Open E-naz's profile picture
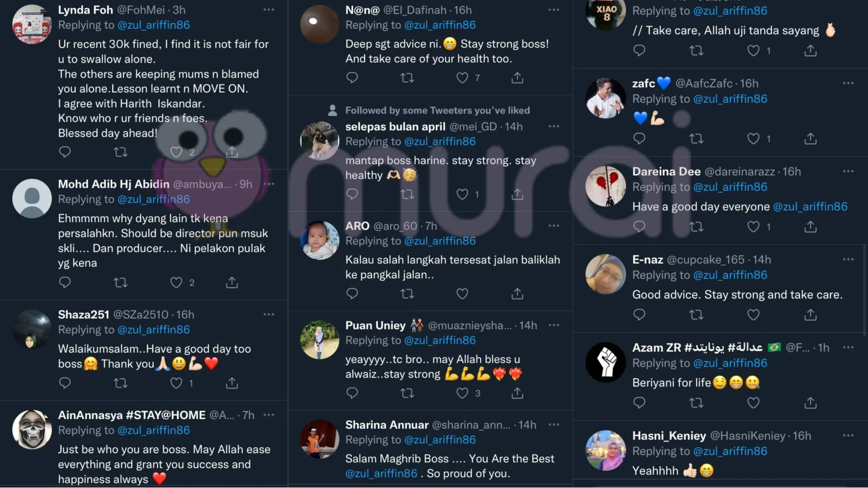 coord(605,274)
